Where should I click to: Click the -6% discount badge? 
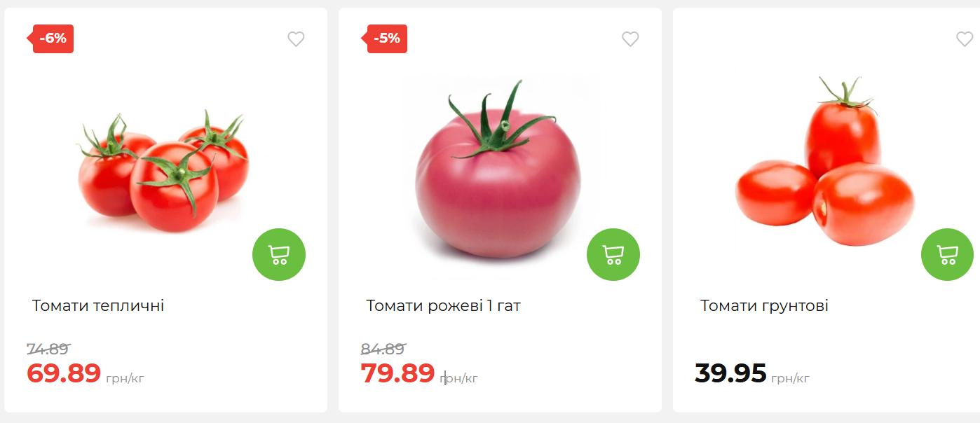[x=53, y=39]
